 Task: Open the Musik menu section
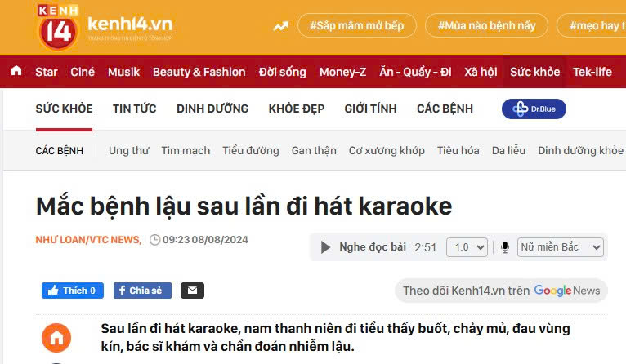[123, 72]
